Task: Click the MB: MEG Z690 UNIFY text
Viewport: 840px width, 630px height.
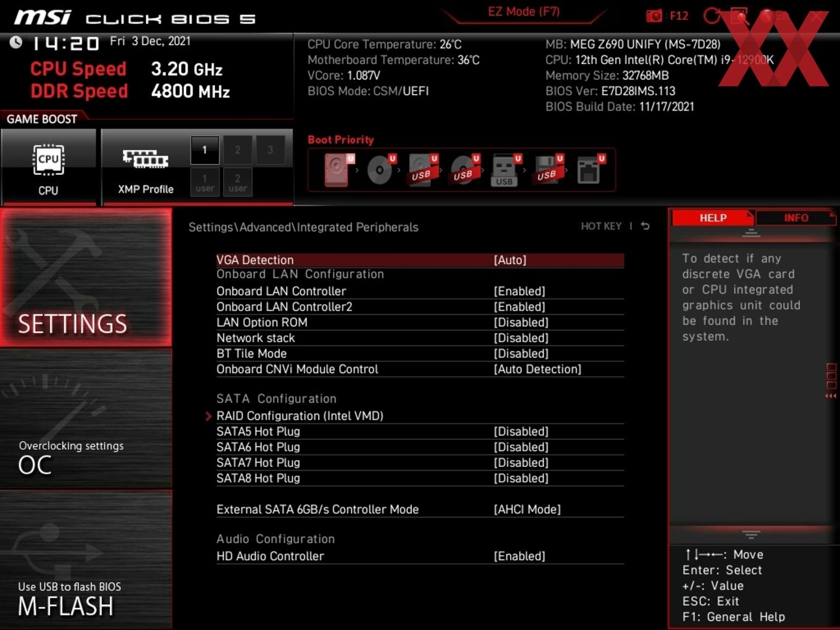Action: 633,44
